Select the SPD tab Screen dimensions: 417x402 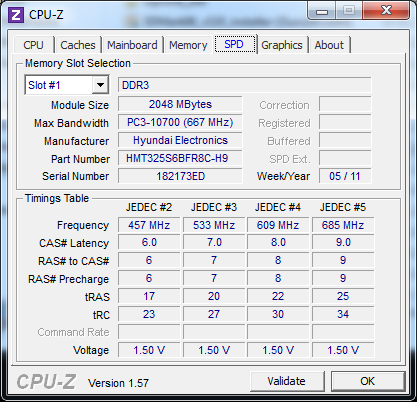(x=235, y=44)
